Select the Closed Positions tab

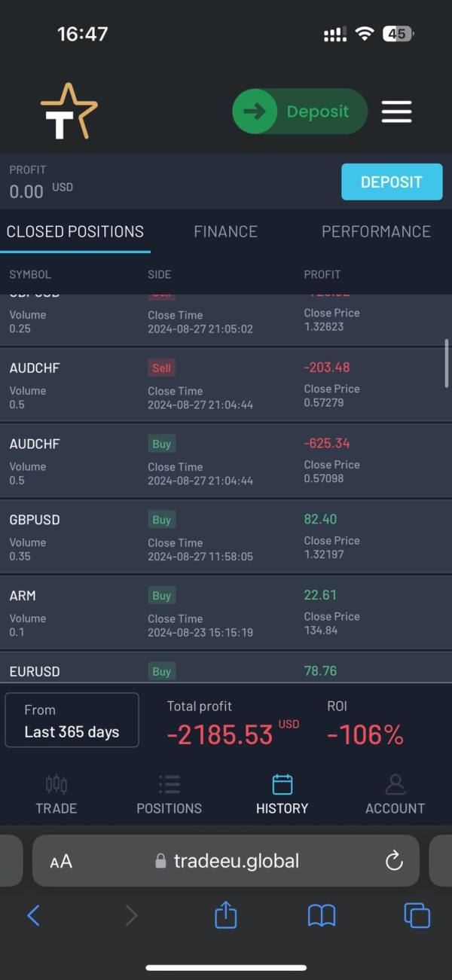[x=75, y=232]
